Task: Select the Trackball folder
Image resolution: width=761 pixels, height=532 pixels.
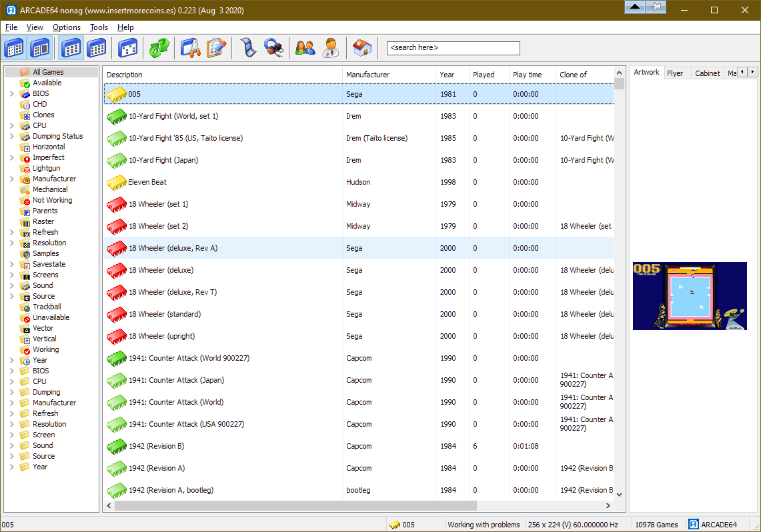Action: [x=47, y=307]
